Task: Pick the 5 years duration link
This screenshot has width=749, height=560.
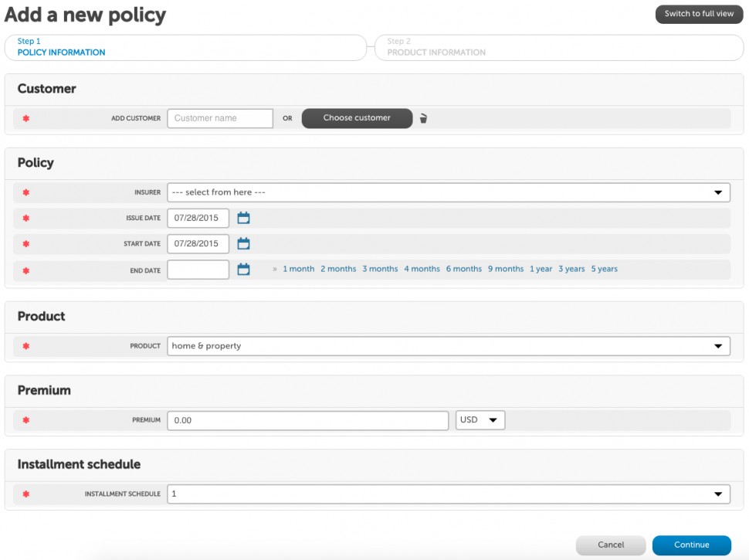Action: pyautogui.click(x=604, y=269)
